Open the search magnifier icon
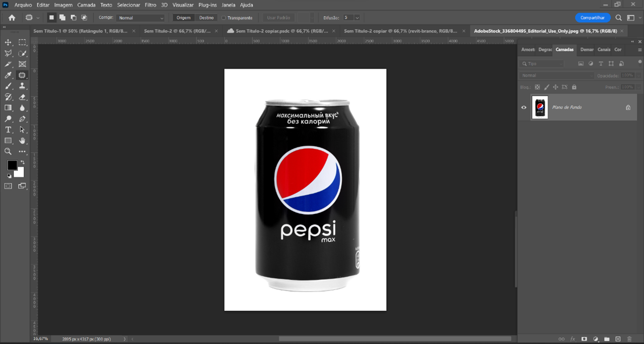This screenshot has height=344, width=644. tap(619, 18)
